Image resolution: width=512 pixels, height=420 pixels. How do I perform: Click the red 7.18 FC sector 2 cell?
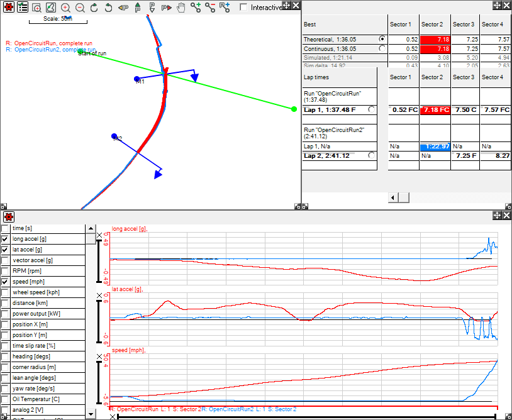pos(435,109)
